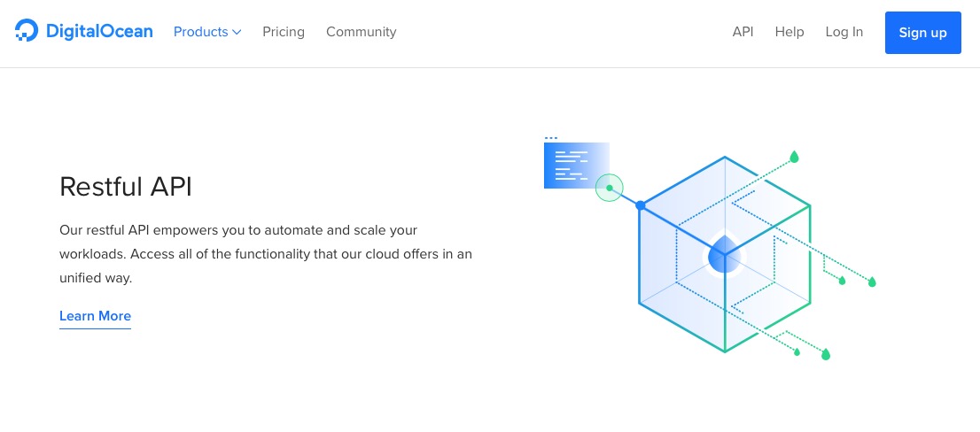Go to the Community section

[361, 32]
